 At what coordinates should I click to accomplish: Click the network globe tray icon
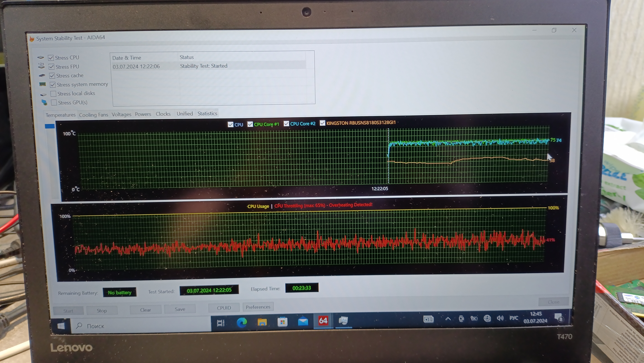(487, 318)
